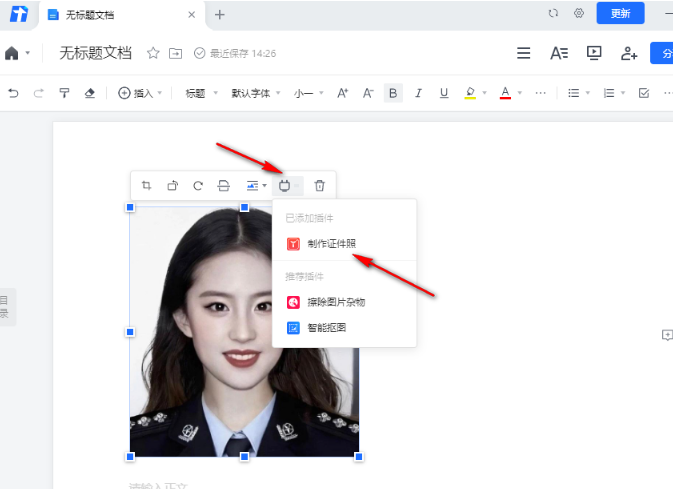Select 制作证件照 plugin
The height and width of the screenshot is (489, 673).
(x=344, y=244)
